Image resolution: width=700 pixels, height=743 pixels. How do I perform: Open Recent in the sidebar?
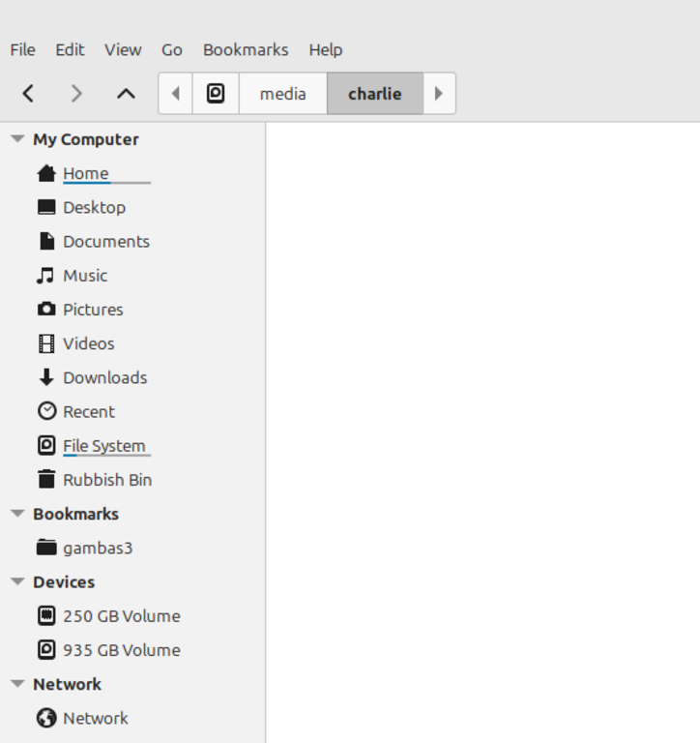[x=89, y=412]
